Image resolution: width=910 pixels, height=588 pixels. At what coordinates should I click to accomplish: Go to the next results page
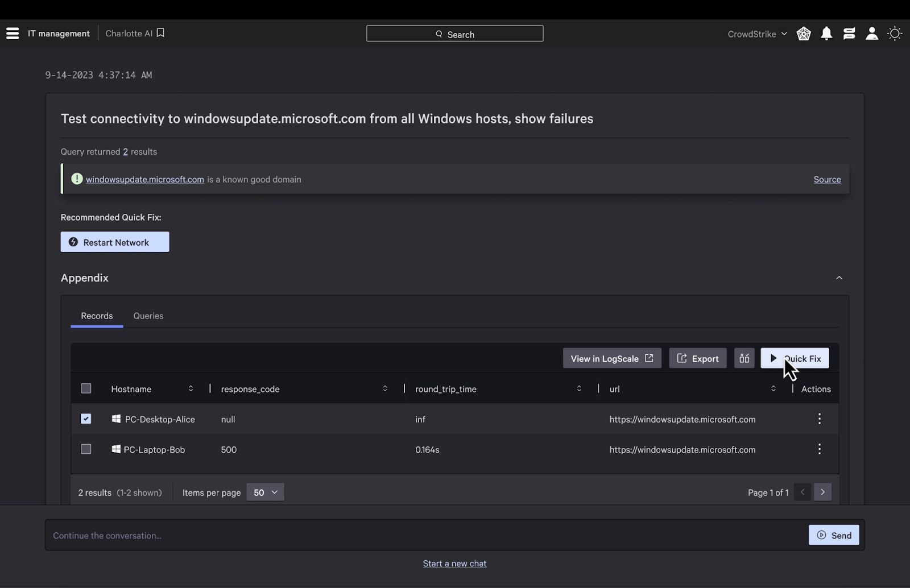pos(822,492)
